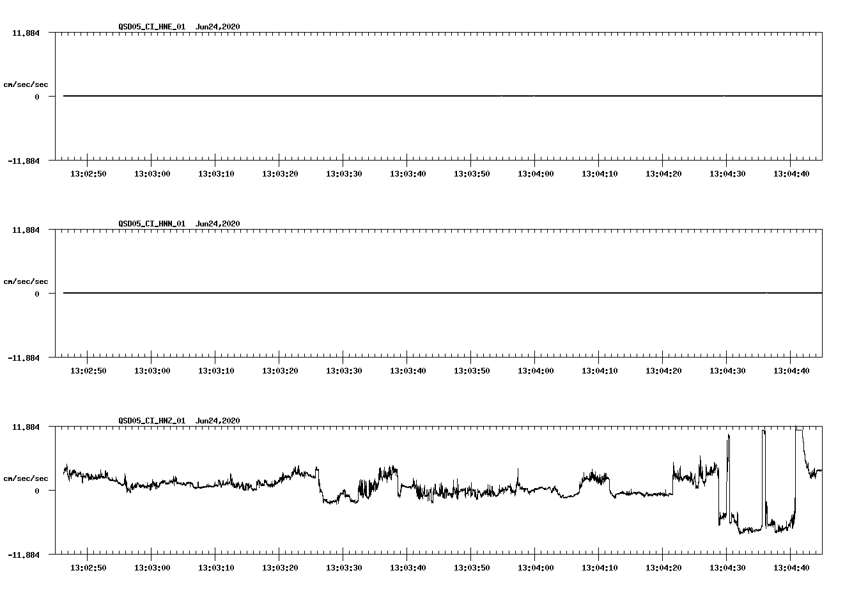Click the zero axis label of HNN plot
Image resolution: width=868 pixels, height=591 pixels.
click(x=37, y=294)
